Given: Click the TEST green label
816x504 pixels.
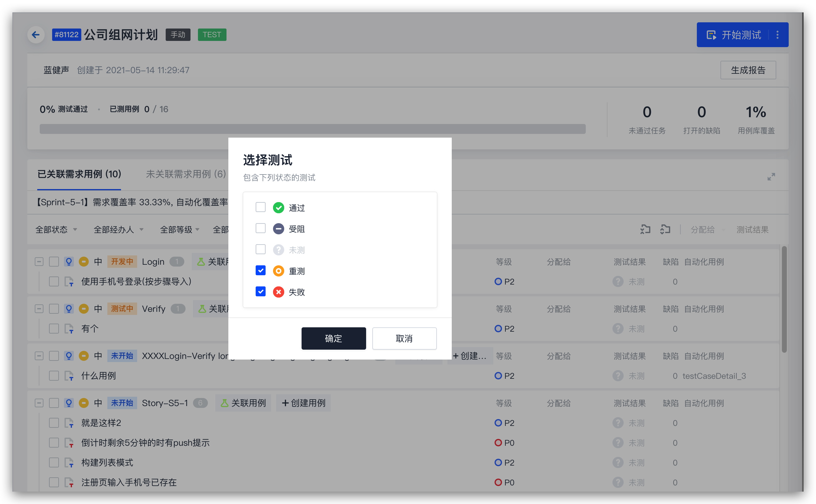Looking at the screenshot, I should coord(212,35).
